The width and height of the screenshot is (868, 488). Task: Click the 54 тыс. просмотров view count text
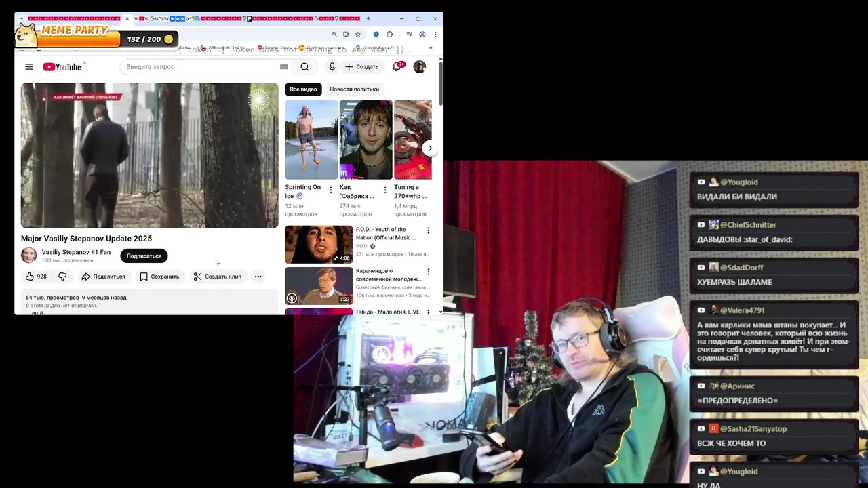pos(52,298)
